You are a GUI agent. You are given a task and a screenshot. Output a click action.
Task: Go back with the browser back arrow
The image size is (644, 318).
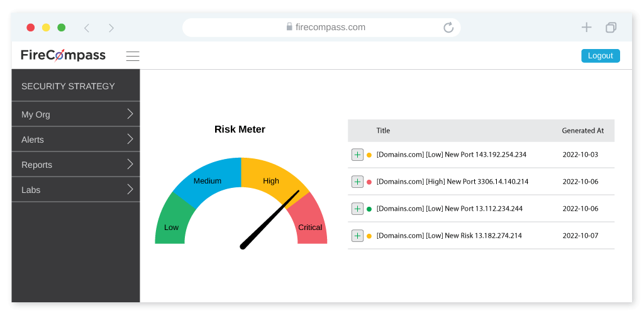click(x=86, y=28)
